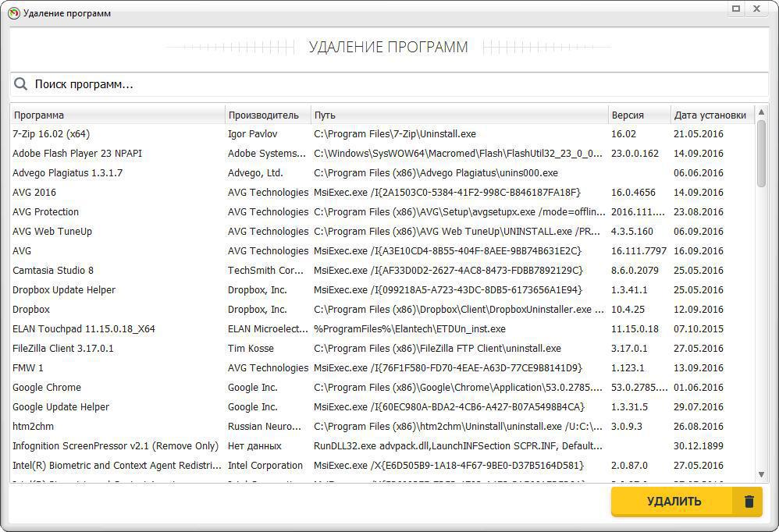Select AVG 2016 program
This screenshot has width=779, height=532.
[x=382, y=193]
